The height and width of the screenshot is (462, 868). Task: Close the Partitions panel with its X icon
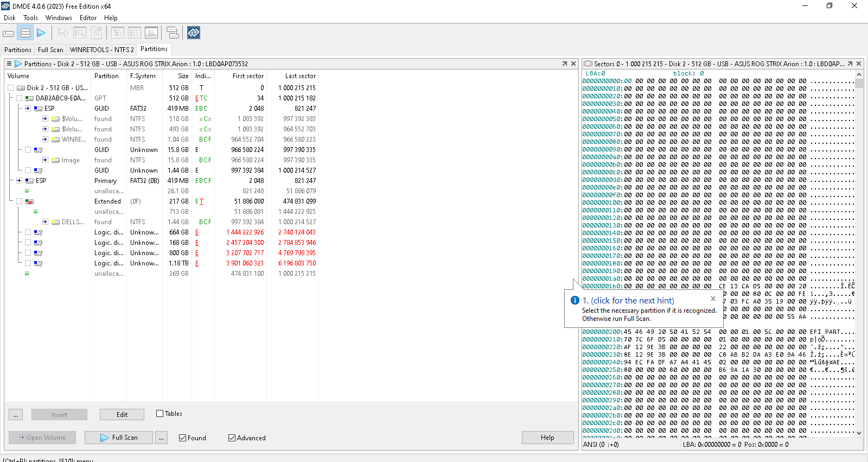click(x=573, y=64)
